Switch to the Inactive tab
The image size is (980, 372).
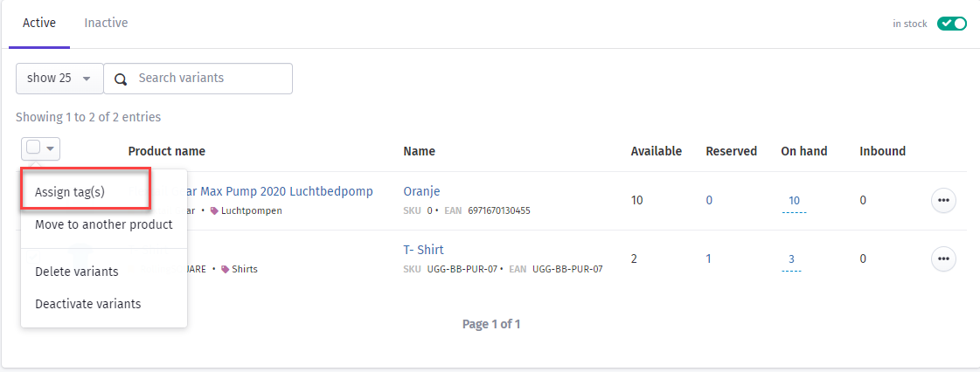click(107, 23)
